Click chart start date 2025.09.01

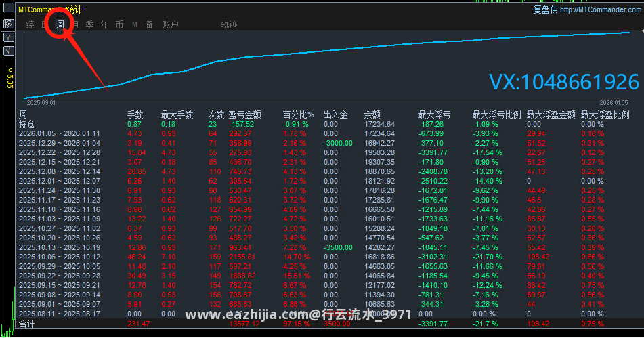click(x=41, y=103)
